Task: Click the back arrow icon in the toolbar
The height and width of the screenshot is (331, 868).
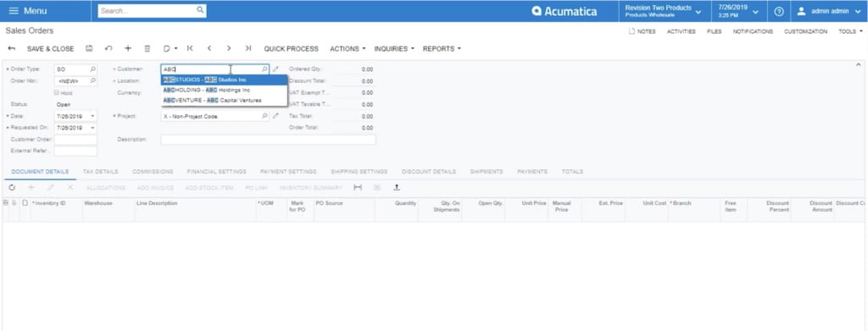Action: pos(12,48)
